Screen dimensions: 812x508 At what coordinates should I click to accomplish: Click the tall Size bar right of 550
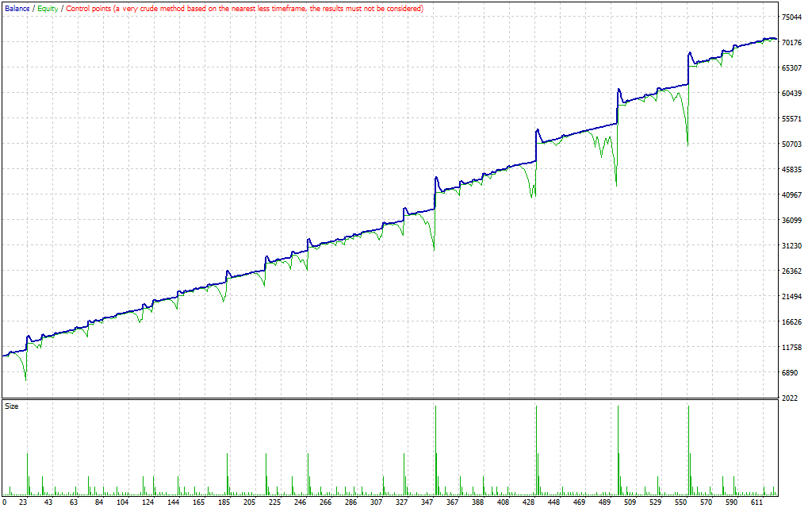(x=688, y=444)
